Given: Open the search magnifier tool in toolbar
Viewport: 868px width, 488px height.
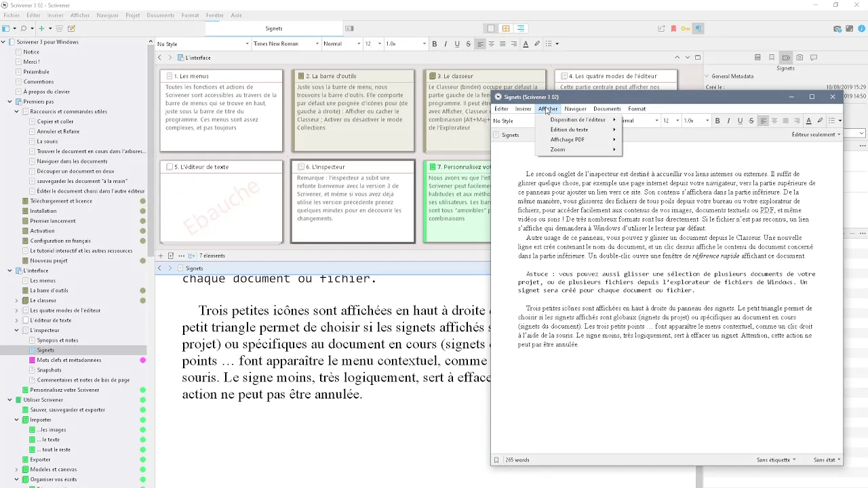Looking at the screenshot, I should pyautogui.click(x=23, y=28).
